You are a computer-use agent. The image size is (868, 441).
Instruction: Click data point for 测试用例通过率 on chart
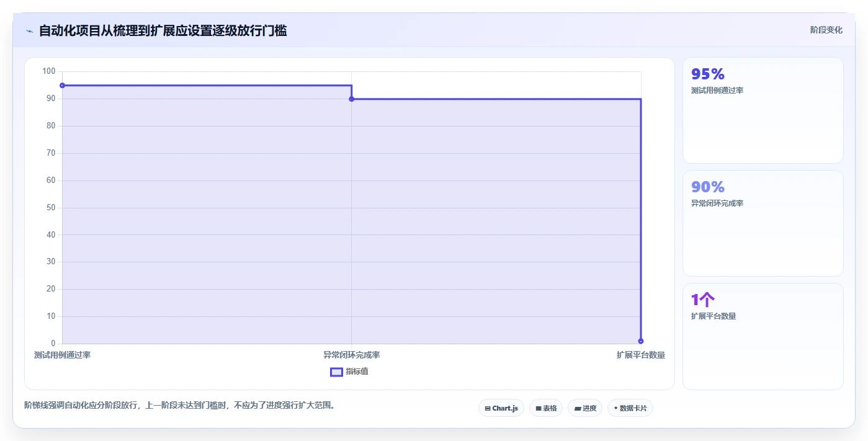[x=62, y=86]
